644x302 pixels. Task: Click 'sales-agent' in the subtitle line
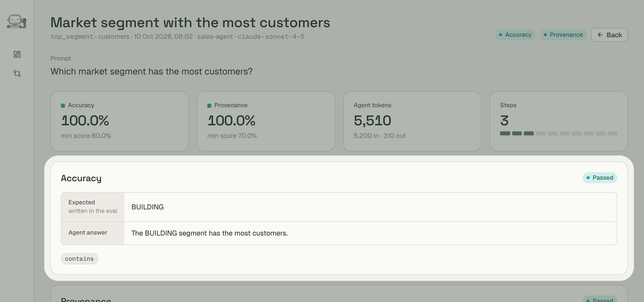tap(215, 36)
